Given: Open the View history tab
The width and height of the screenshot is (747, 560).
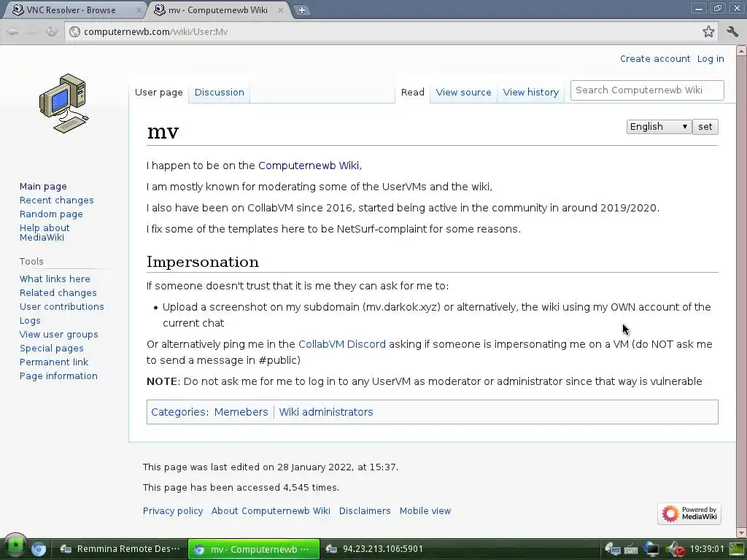Looking at the screenshot, I should pos(531,93).
